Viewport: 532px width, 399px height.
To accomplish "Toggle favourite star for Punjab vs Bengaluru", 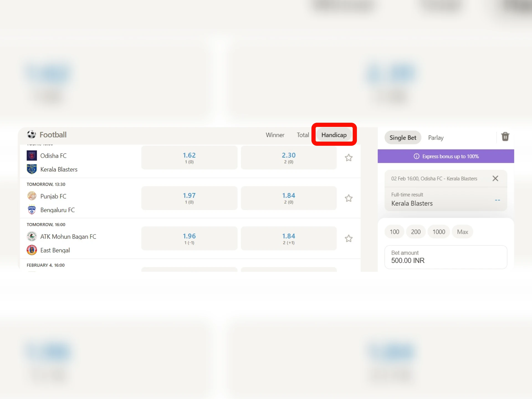I will [x=349, y=198].
